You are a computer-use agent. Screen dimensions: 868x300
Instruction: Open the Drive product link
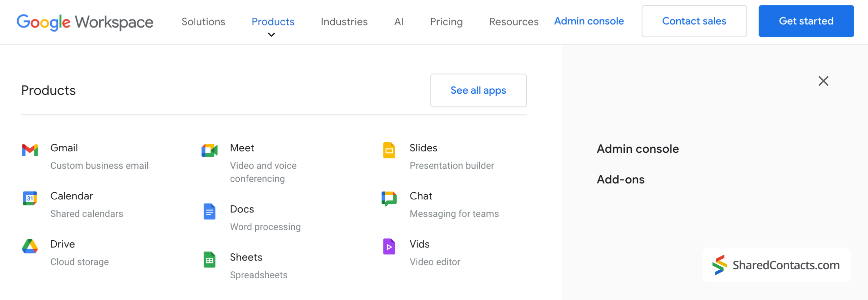63,244
